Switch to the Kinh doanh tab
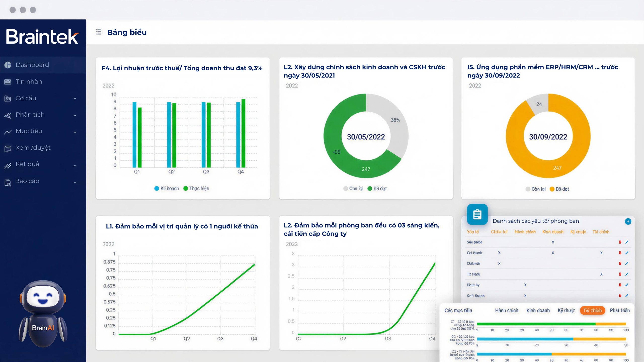644x362 pixels. (x=538, y=310)
